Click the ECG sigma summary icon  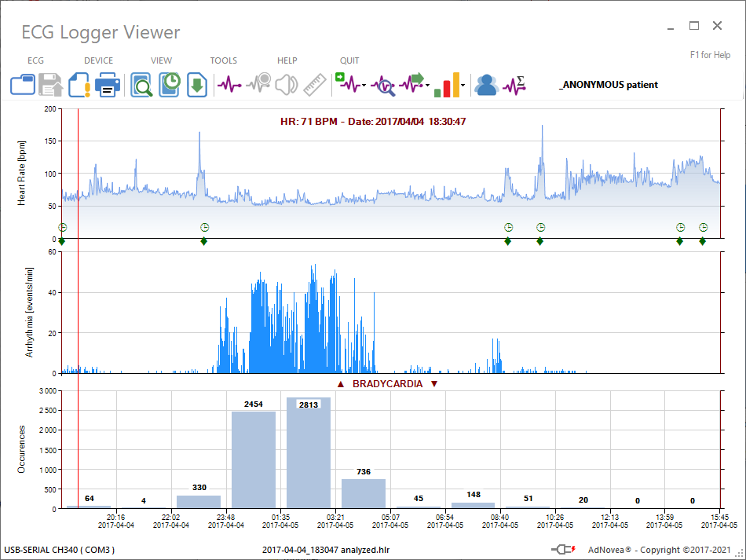tap(515, 85)
